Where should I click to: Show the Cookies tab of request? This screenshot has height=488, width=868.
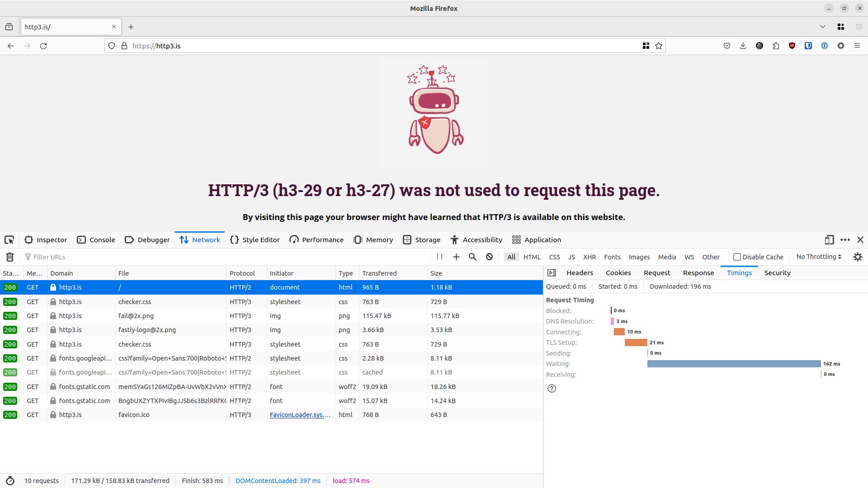(618, 273)
